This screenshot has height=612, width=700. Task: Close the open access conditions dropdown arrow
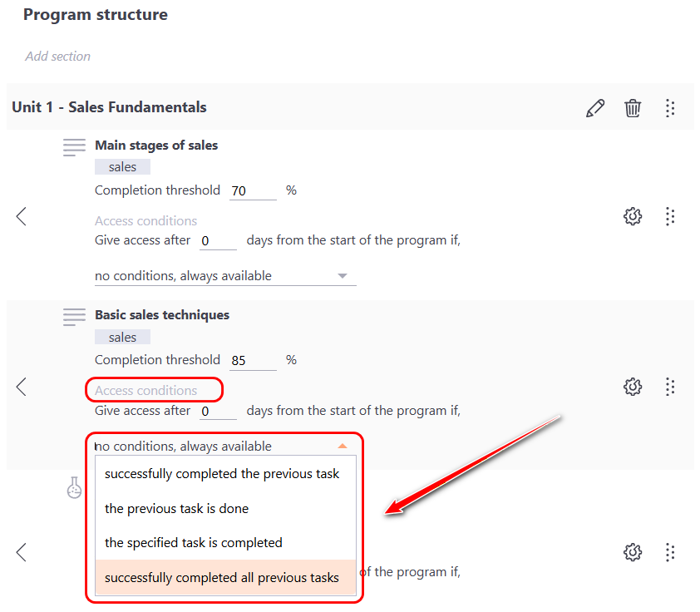(x=343, y=447)
